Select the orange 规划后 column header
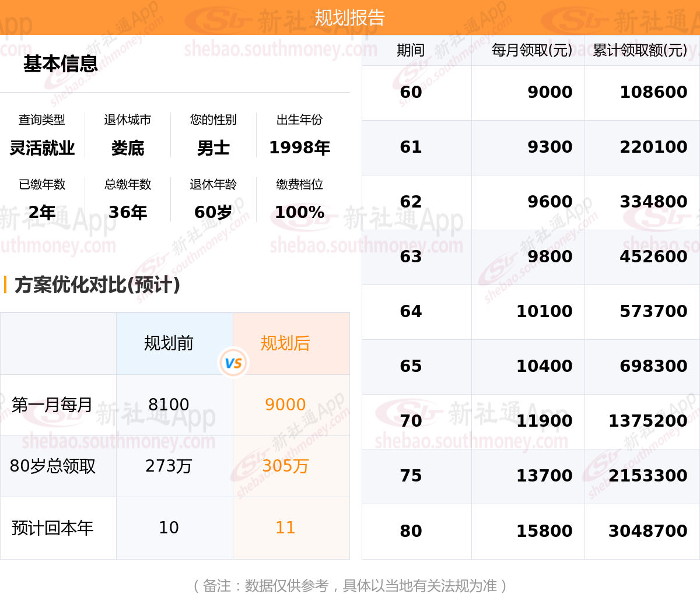Image resolution: width=700 pixels, height=594 pixels. click(285, 343)
